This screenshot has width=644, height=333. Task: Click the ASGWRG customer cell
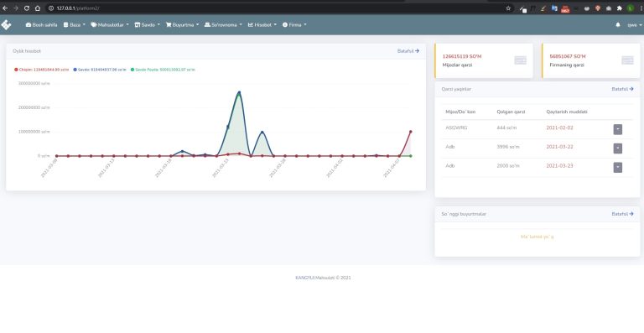click(x=456, y=127)
